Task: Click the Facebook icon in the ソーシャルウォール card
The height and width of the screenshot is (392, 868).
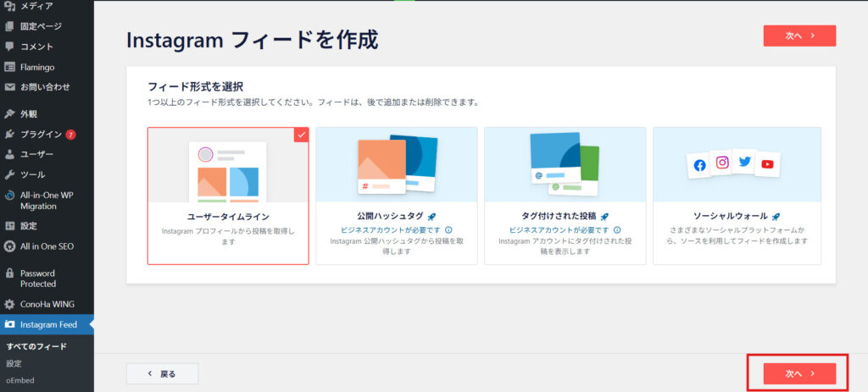Action: [x=699, y=165]
